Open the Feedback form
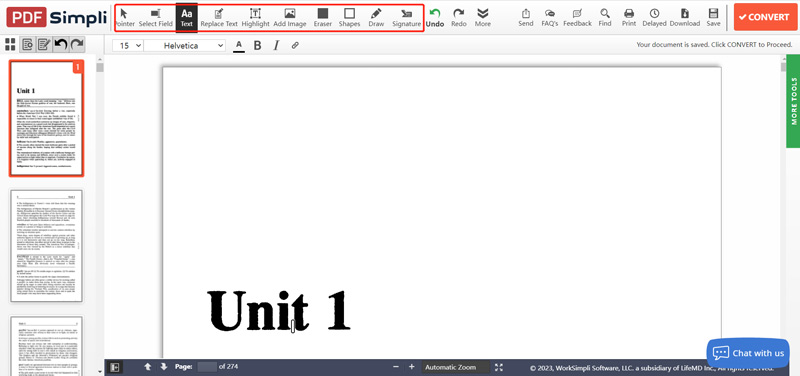This screenshot has width=800, height=376. 578,17
